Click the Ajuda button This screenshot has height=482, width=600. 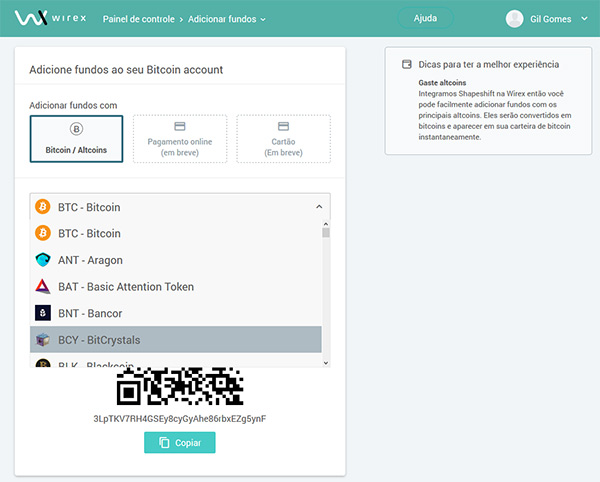coord(425,18)
